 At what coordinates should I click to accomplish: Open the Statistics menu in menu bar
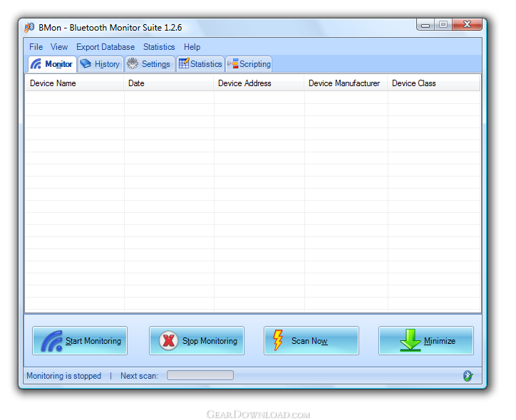tap(159, 47)
